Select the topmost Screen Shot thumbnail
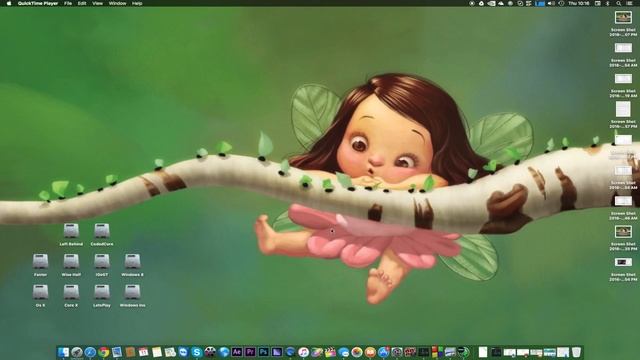This screenshot has width=640, height=360. (623, 18)
